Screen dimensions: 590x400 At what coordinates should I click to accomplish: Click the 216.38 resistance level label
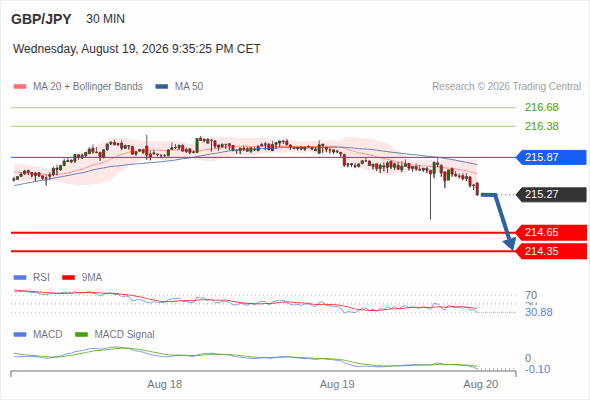click(541, 126)
